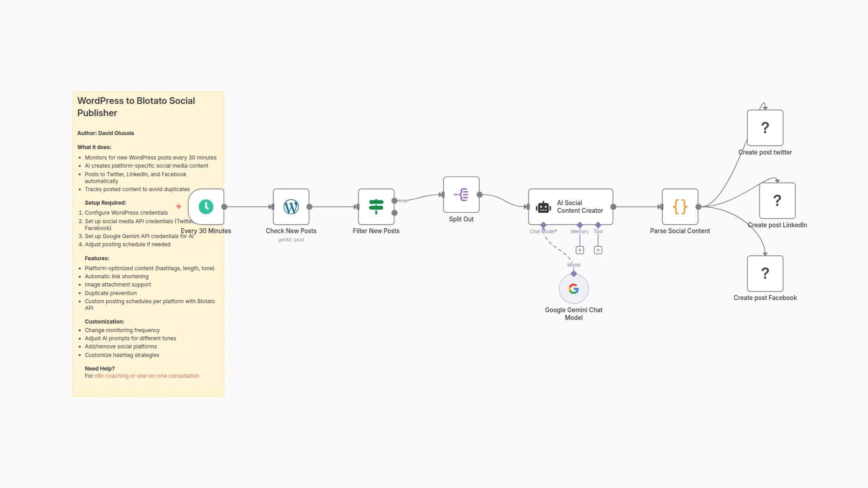Select the Create post LinkedIn question-mark node
The height and width of the screenshot is (488, 868).
point(777,201)
